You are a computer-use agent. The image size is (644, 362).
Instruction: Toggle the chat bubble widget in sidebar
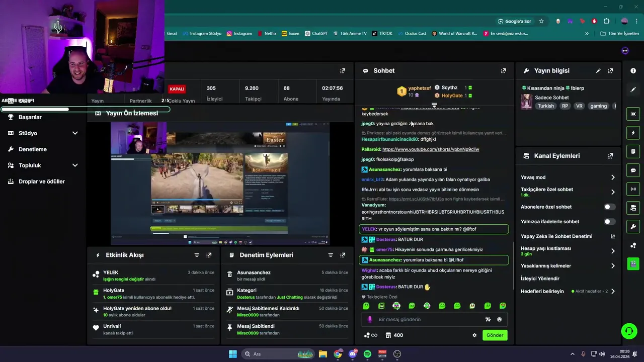tap(633, 170)
